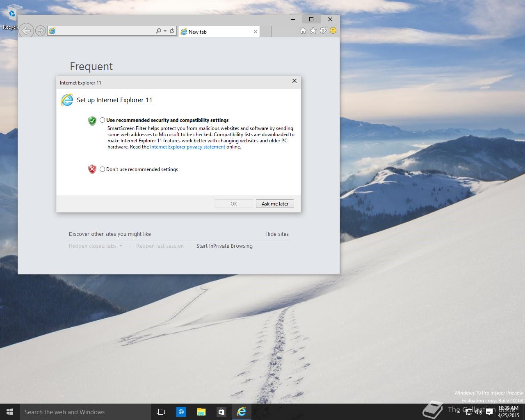Open the Windows Start menu
The image size is (525, 420).
point(10,412)
